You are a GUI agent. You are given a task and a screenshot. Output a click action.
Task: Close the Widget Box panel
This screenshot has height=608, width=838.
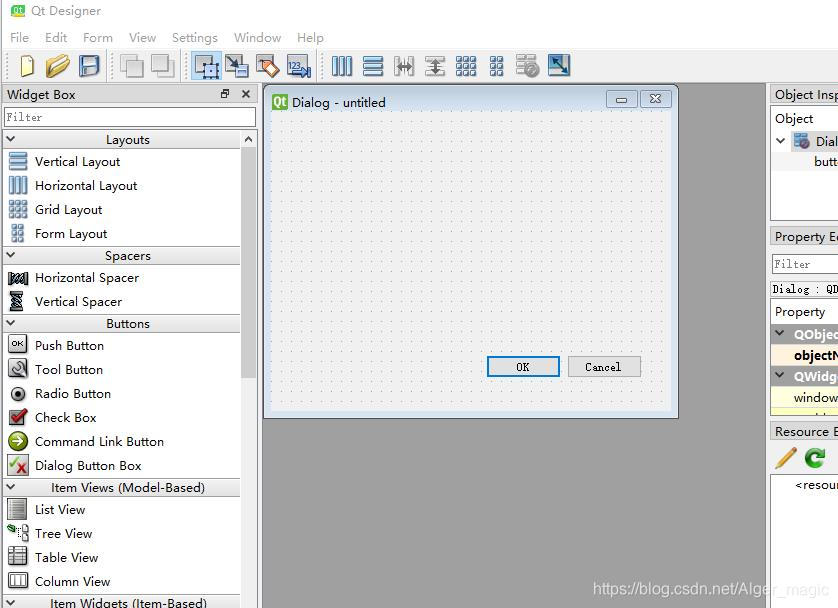[x=246, y=94]
